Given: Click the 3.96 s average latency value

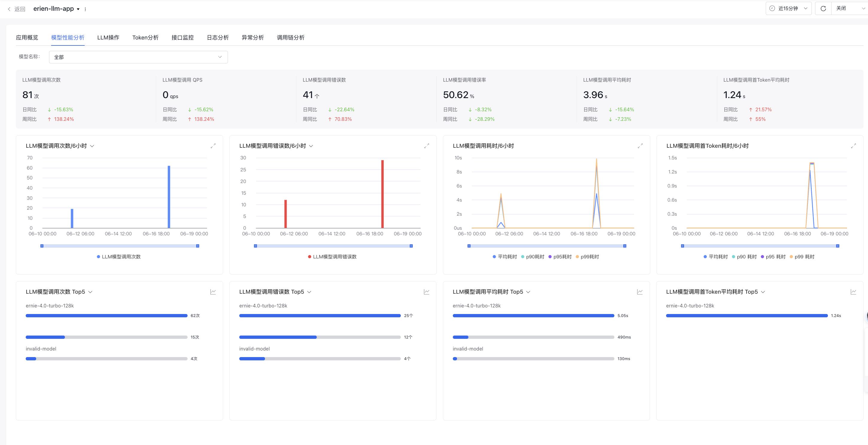Looking at the screenshot, I should 595,95.
